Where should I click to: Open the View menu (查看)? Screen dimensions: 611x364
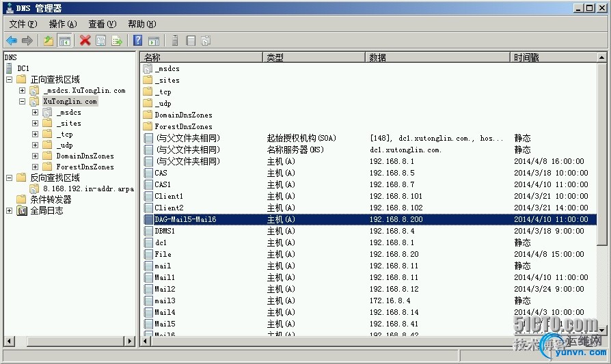tap(102, 24)
